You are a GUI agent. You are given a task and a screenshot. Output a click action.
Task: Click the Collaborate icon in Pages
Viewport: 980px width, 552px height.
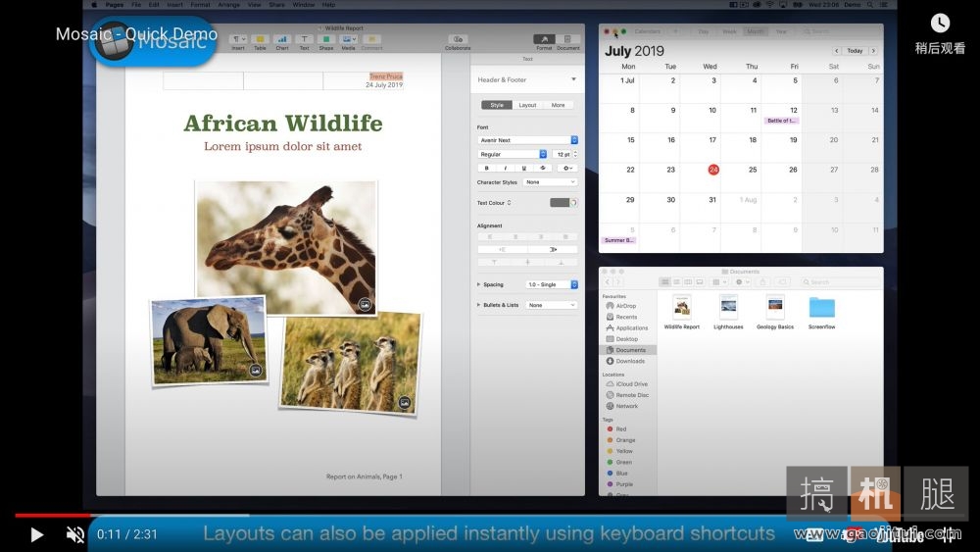[x=458, y=42]
